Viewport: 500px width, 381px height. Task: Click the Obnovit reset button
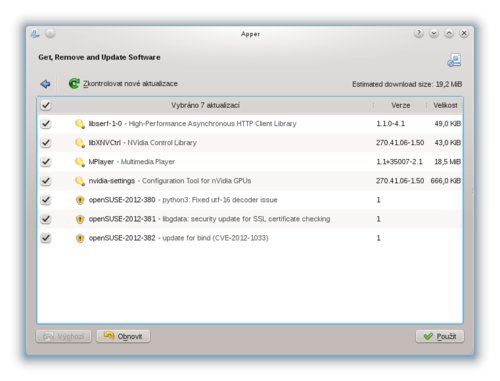pyautogui.click(x=123, y=336)
